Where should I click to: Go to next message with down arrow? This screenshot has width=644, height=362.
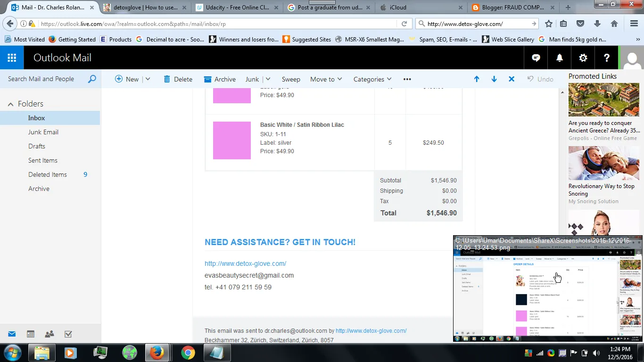click(494, 79)
